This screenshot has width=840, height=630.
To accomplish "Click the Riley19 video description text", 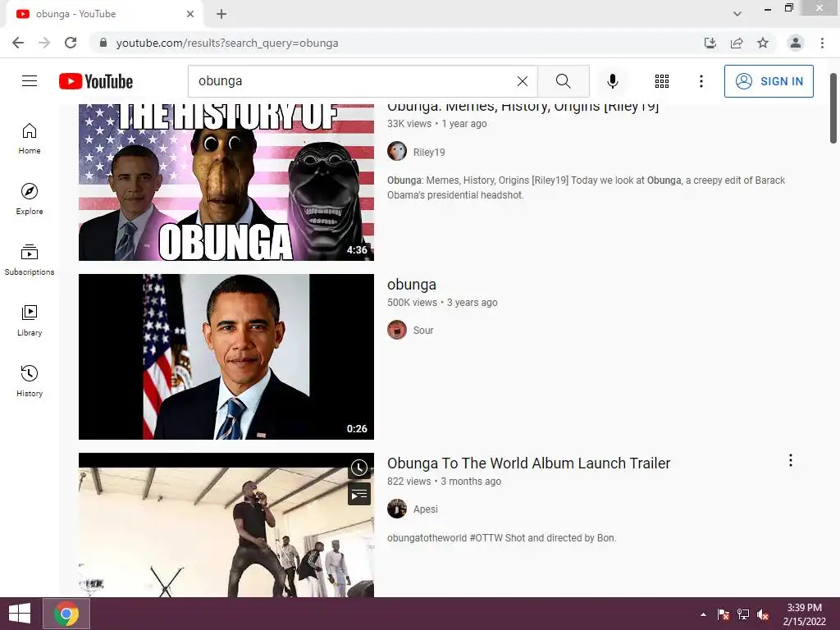I will (x=586, y=188).
